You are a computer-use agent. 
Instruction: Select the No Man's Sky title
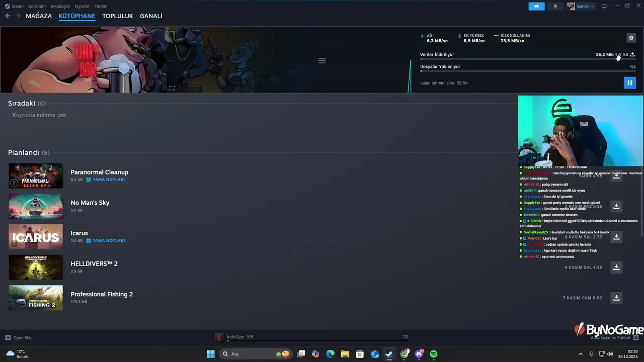click(x=90, y=203)
